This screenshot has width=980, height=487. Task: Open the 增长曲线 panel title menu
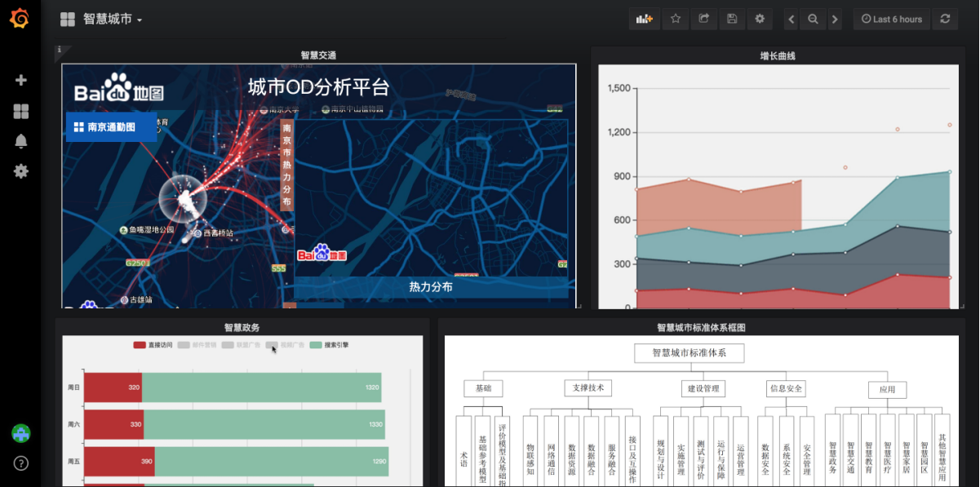(778, 56)
